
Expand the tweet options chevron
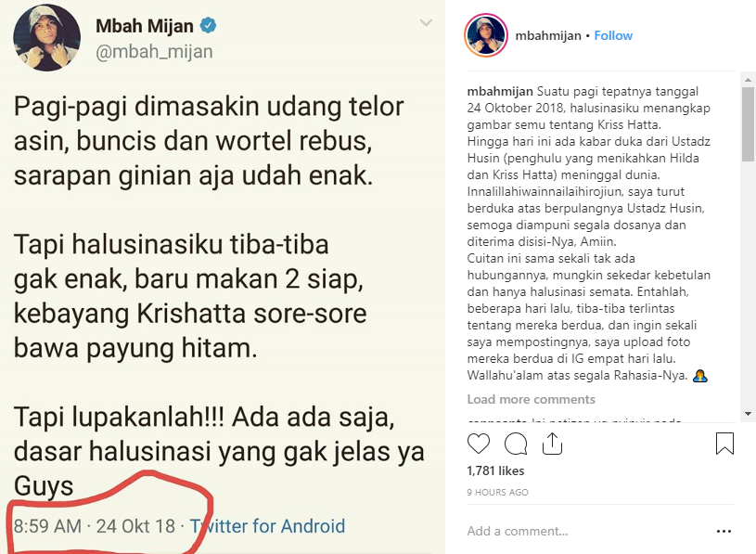(x=426, y=22)
